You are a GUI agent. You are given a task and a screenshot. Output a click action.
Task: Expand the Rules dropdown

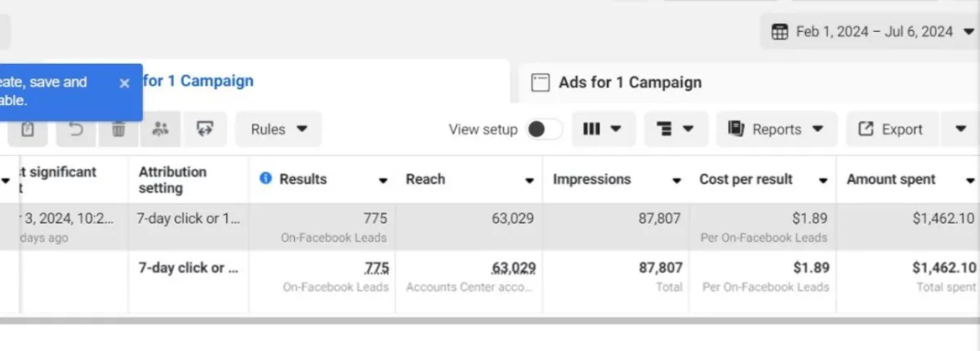pos(278,129)
